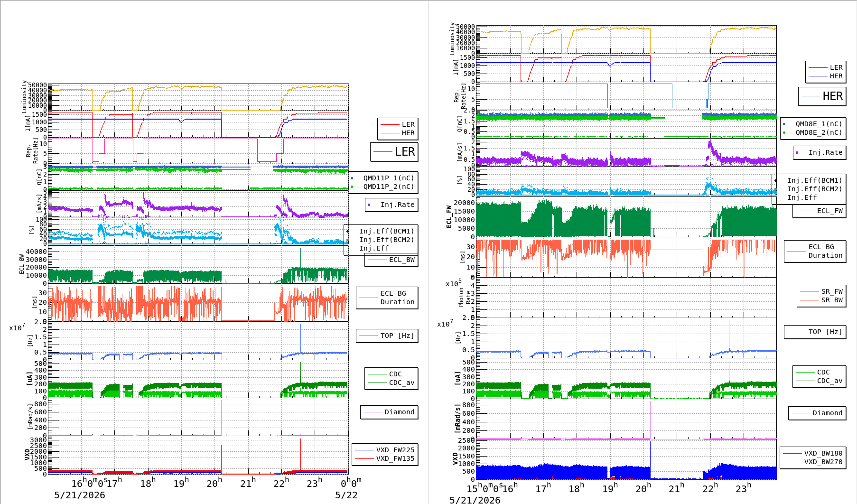
Task: Click the Photon Rate axis label
Action: [x=465, y=298]
